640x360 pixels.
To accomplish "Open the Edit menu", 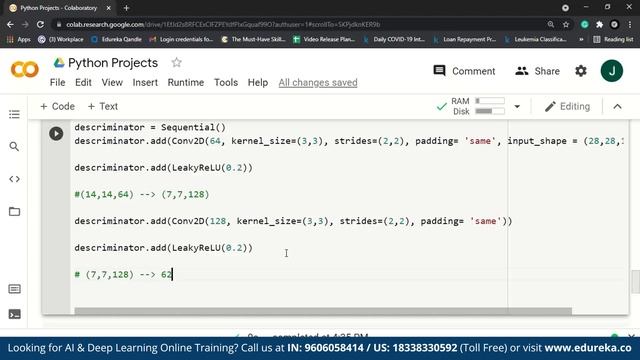I will point(83,82).
